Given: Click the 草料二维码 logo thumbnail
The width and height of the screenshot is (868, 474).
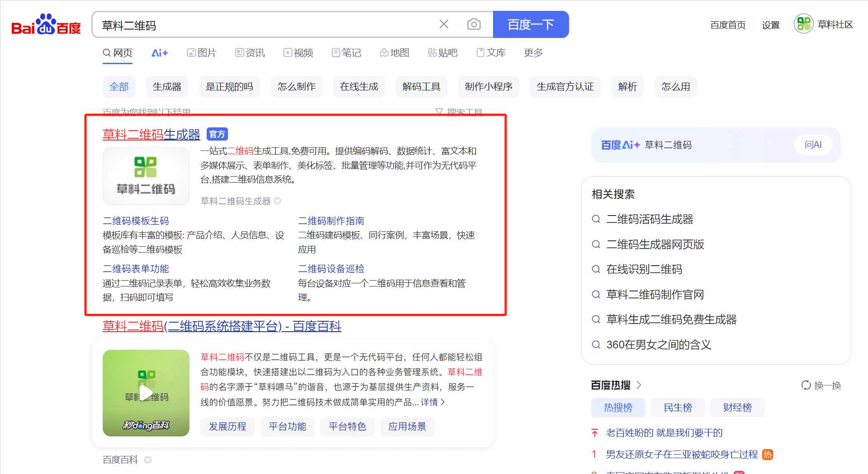Looking at the screenshot, I should [x=146, y=176].
